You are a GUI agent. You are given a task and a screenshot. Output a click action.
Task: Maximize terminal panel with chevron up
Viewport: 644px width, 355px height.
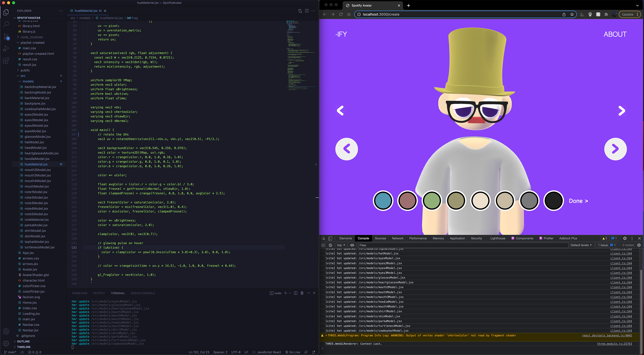coord(309,293)
